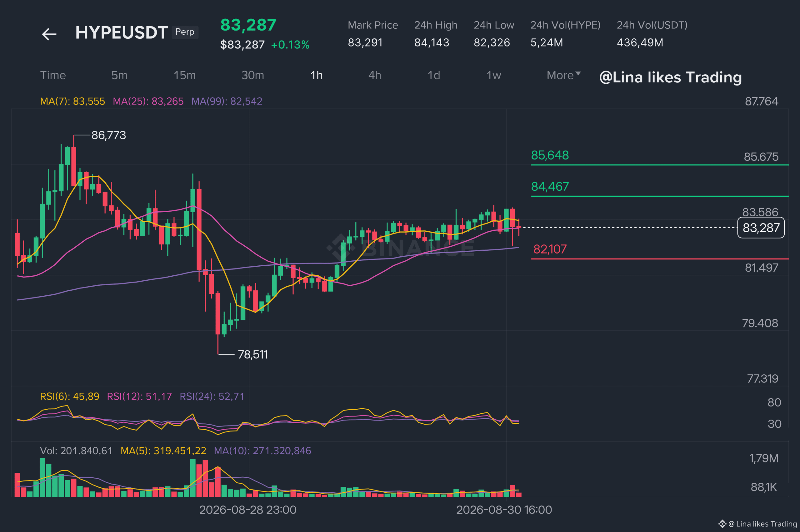Open the More timeframes dropdown
Image resolution: width=800 pixels, height=532 pixels.
pyautogui.click(x=563, y=75)
